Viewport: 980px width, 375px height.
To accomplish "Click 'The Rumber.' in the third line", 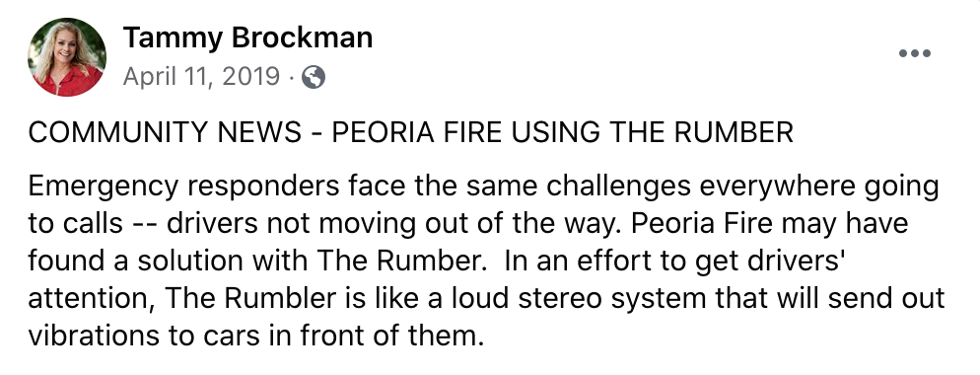I will tap(402, 262).
